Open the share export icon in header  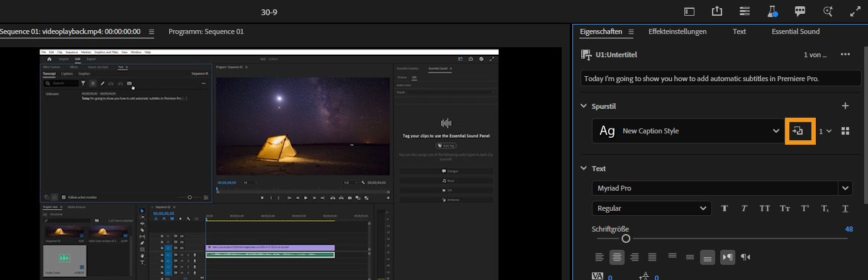[x=717, y=11]
